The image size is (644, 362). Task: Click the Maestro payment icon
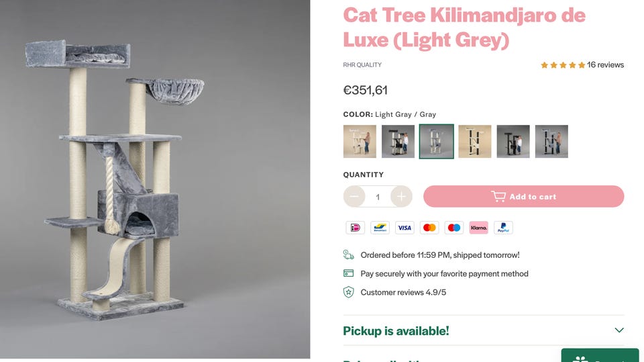click(454, 228)
